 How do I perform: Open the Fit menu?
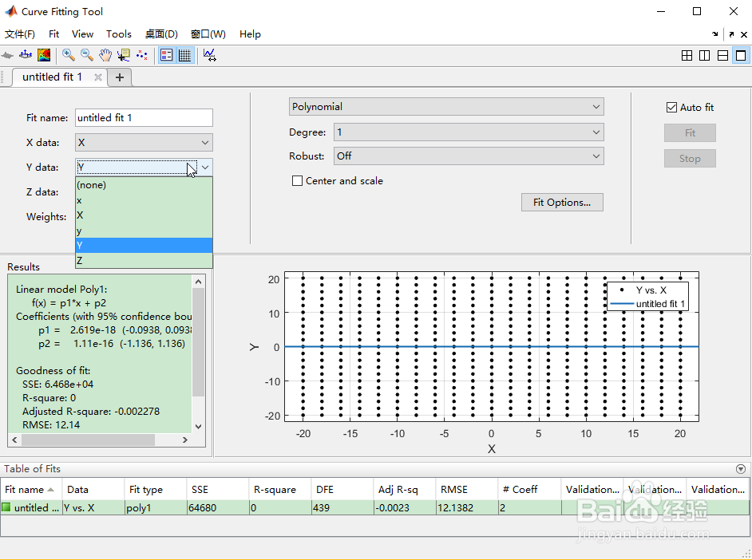point(53,34)
